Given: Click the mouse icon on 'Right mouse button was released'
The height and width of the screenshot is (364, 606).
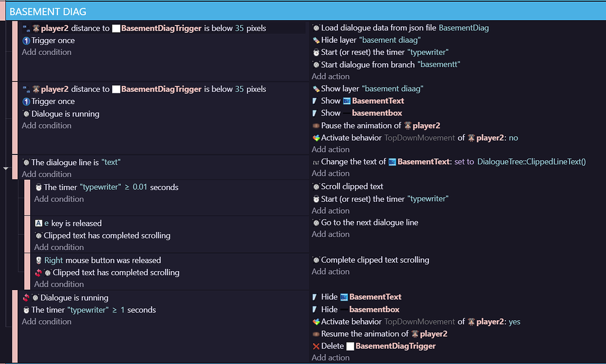Looking at the screenshot, I should pos(38,260).
